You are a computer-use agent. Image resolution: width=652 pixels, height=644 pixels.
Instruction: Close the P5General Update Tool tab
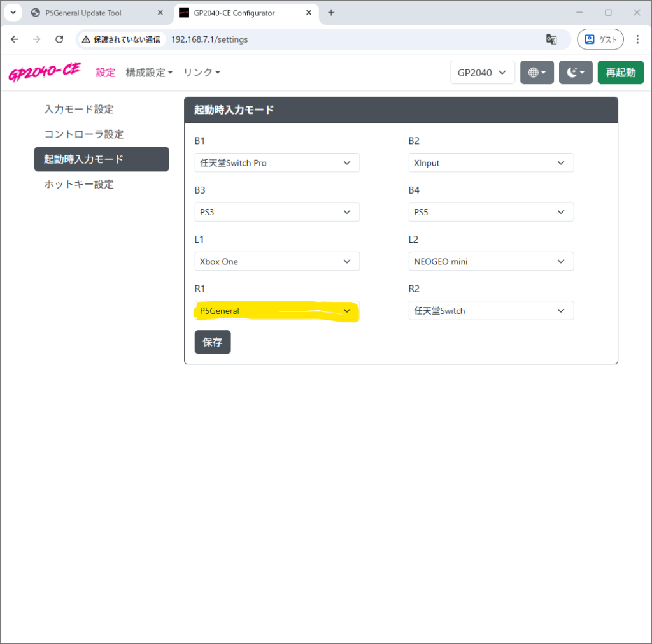(160, 13)
